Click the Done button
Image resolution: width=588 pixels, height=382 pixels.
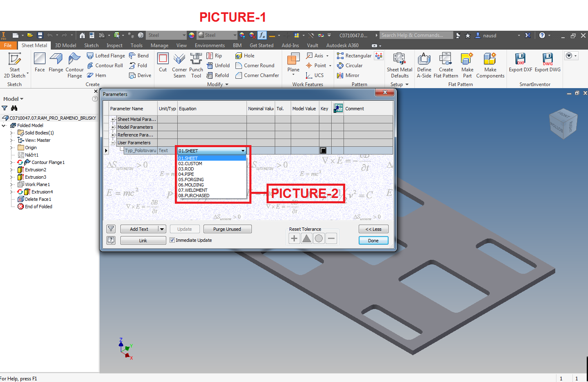373,240
